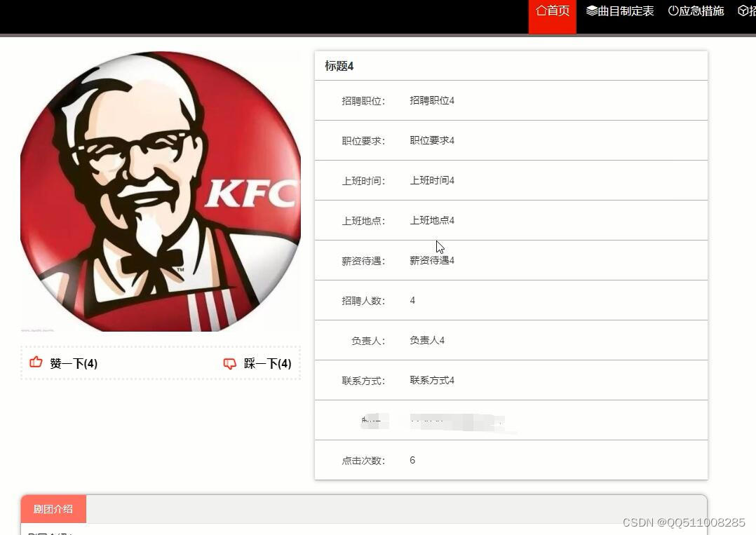
Task: Click the home icon beside 首页
Action: pos(541,11)
